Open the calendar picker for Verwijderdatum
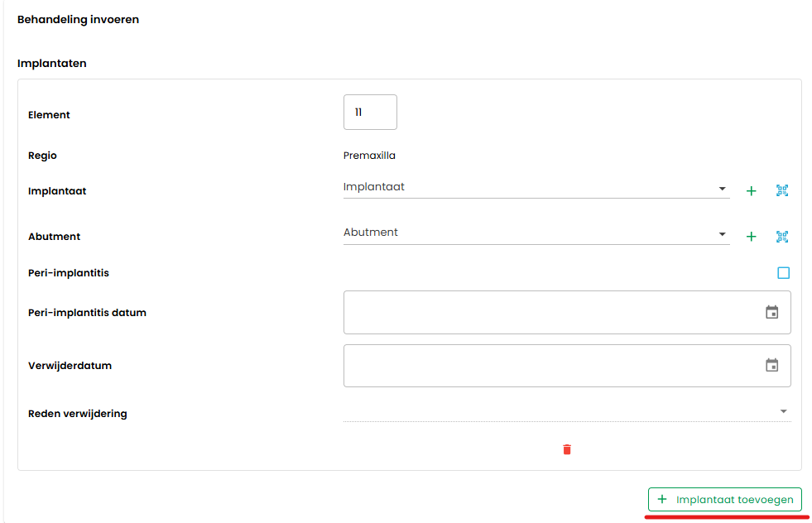Image resolution: width=812 pixels, height=523 pixels. click(x=771, y=365)
